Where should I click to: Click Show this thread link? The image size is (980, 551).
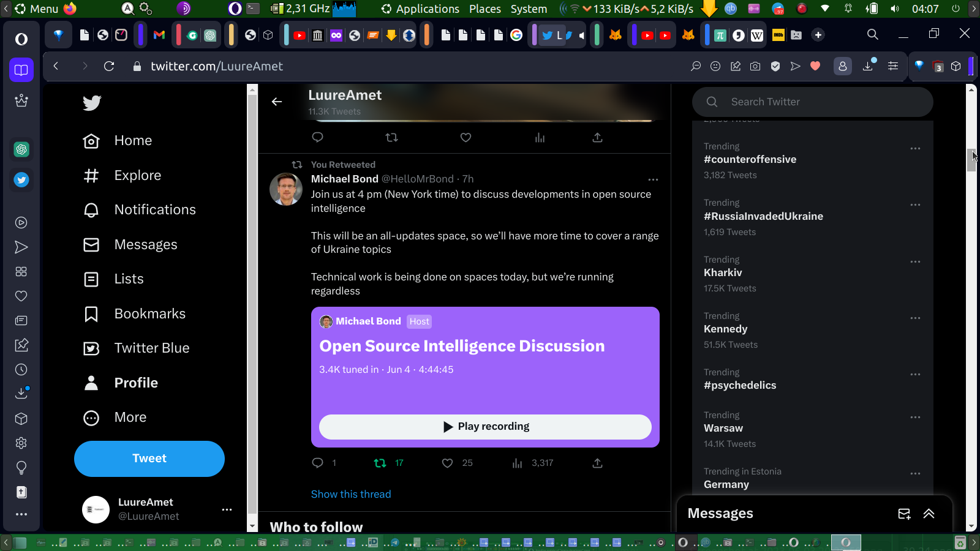pos(351,494)
